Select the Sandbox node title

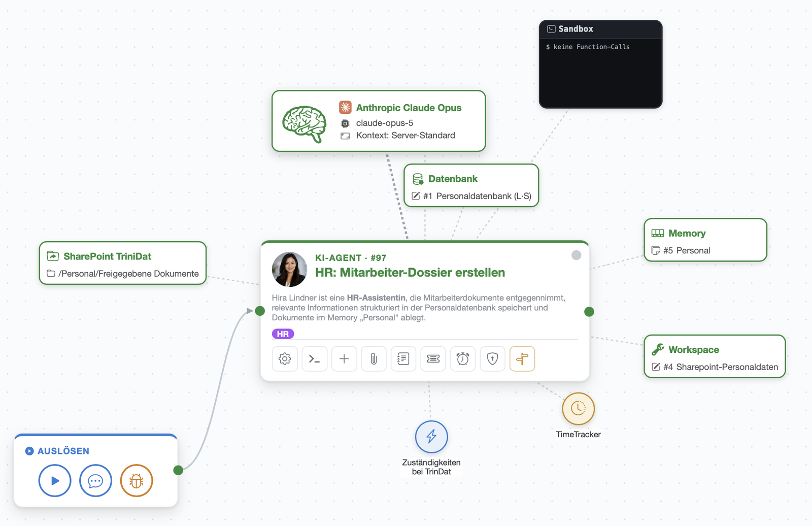pyautogui.click(x=576, y=29)
